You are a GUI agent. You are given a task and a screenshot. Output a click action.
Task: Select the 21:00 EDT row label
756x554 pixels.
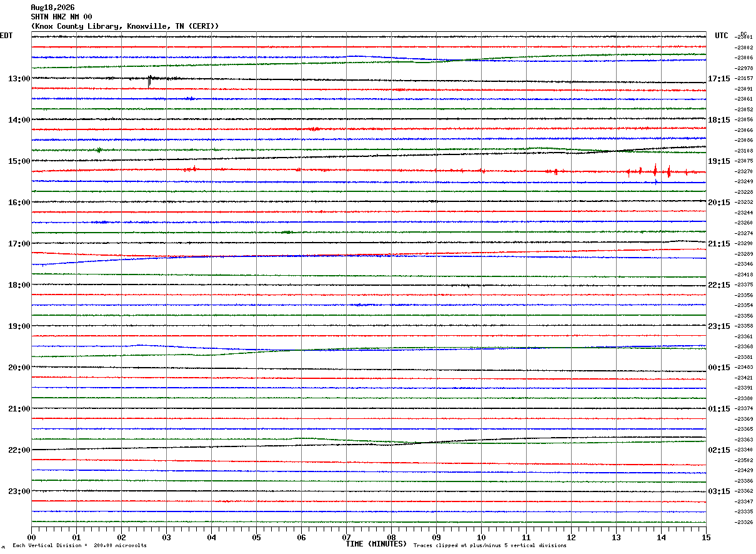coord(19,409)
